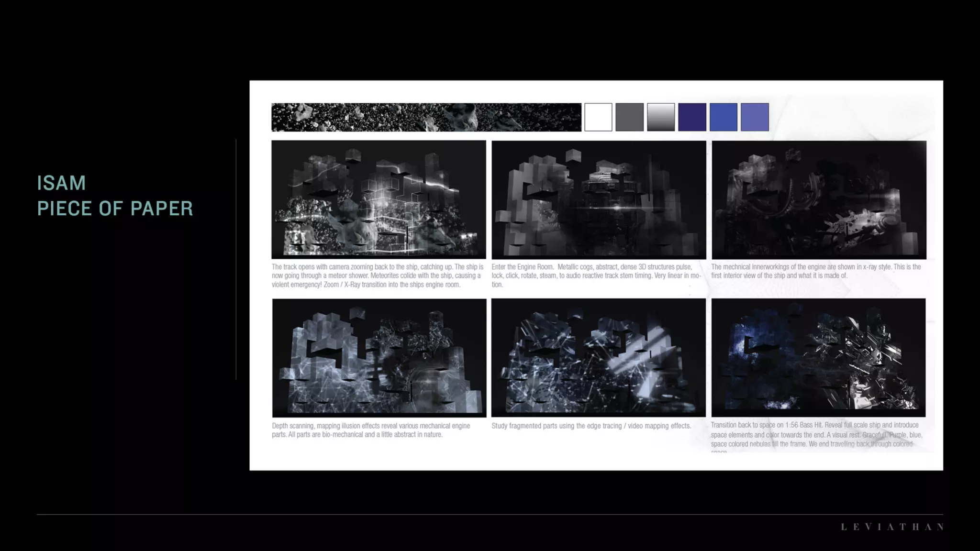Click the blue nebula space transition frame
Viewport: 980px width, 551px height.
(x=818, y=358)
